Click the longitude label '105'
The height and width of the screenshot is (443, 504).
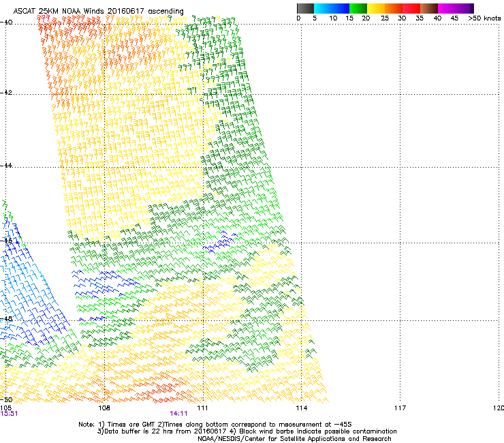5,408
